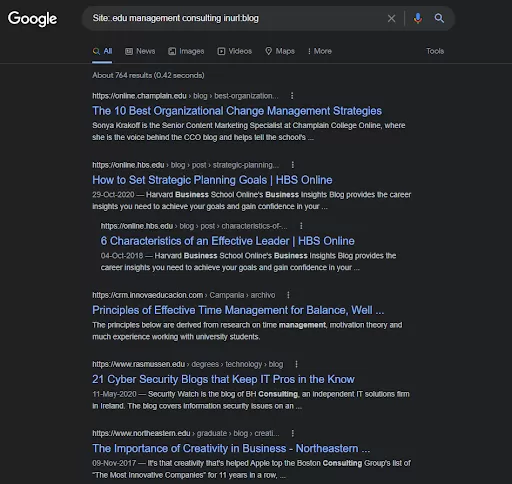Click the Google logo

point(32,19)
